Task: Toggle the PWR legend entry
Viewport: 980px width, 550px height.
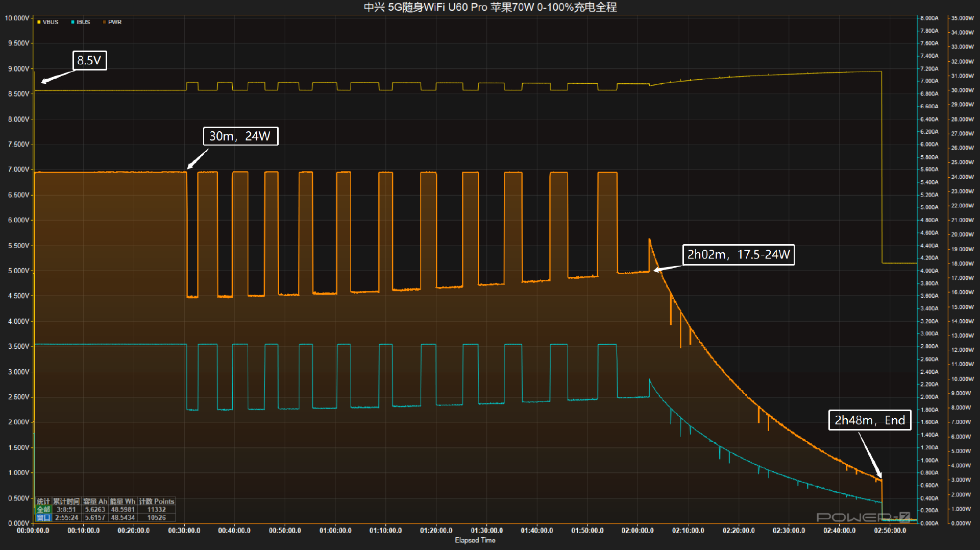Action: coord(112,22)
